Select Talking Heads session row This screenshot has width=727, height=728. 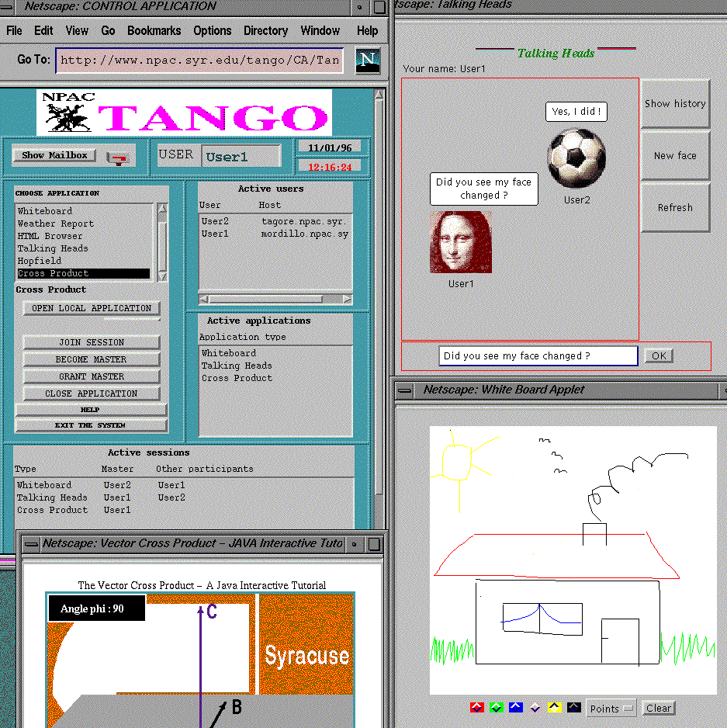point(184,497)
